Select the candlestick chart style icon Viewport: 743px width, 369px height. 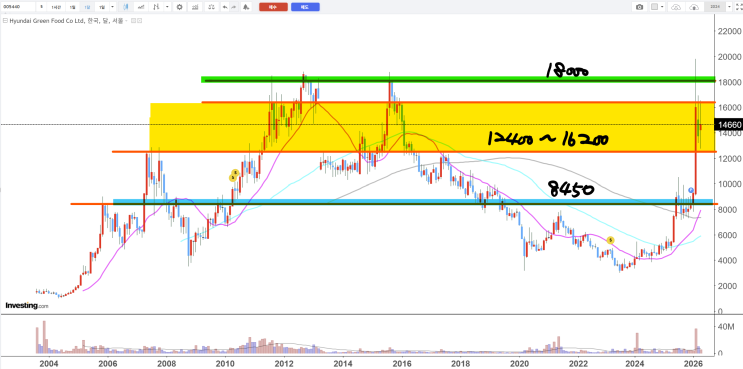point(126,7)
